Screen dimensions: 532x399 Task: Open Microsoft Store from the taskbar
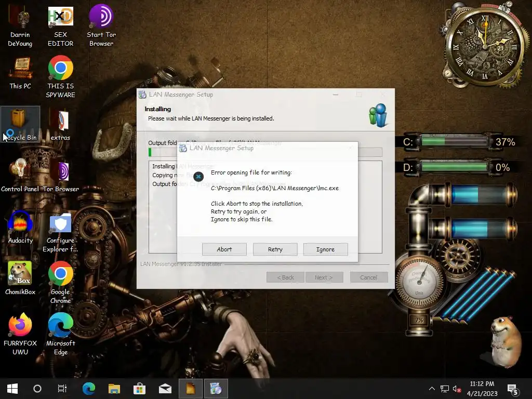click(x=139, y=389)
